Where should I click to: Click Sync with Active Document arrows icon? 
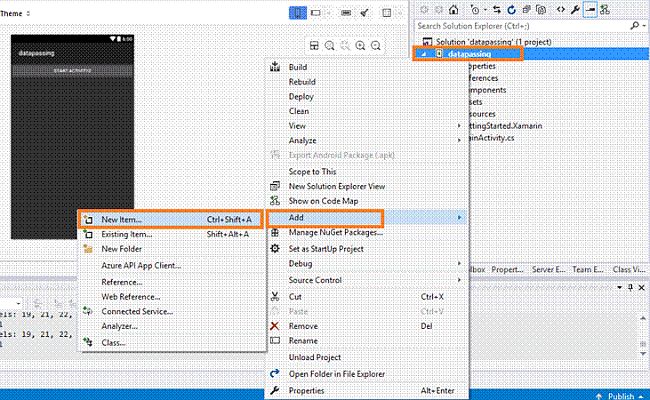497,10
